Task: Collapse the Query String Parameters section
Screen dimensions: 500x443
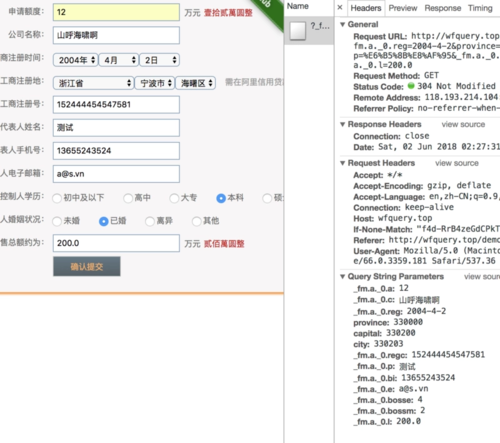Action: [342, 277]
